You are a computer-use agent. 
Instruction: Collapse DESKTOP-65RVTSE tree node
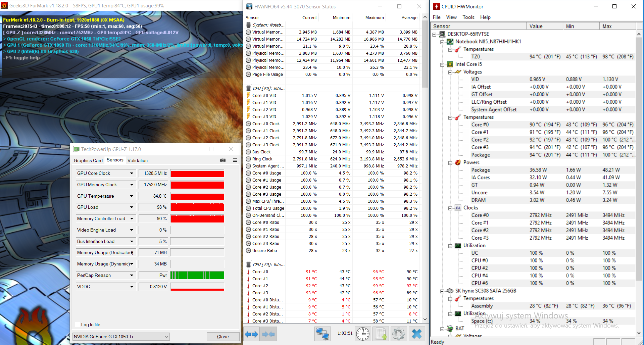click(434, 34)
